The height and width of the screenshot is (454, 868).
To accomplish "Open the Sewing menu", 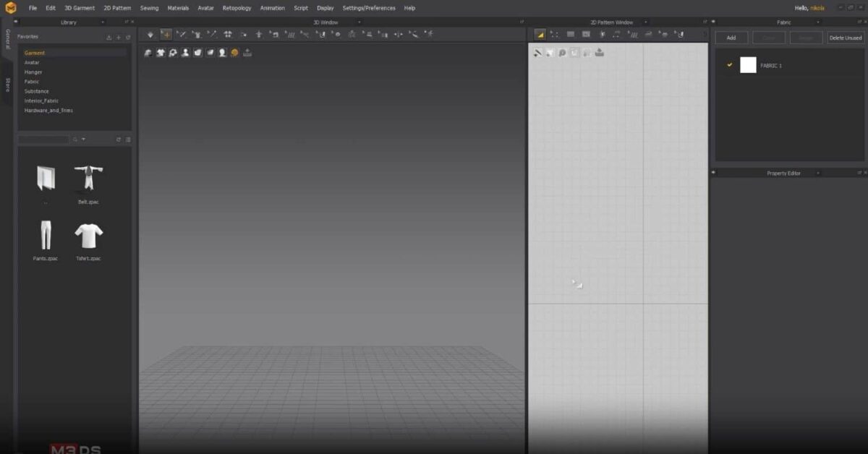I will click(x=149, y=8).
